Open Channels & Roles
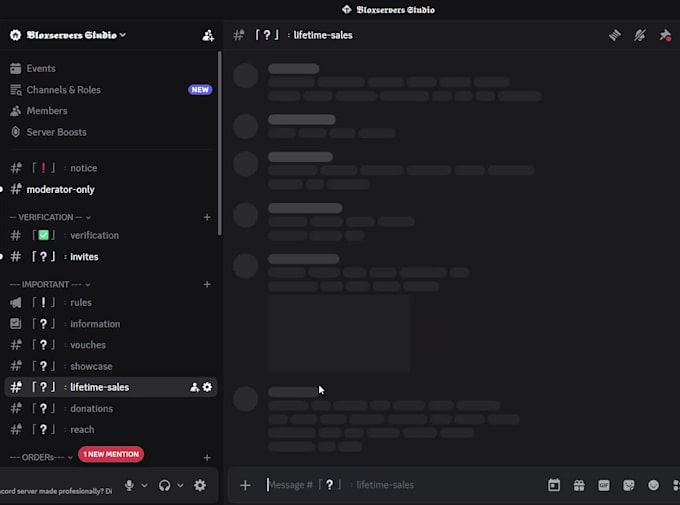The image size is (680, 505). (x=111, y=90)
